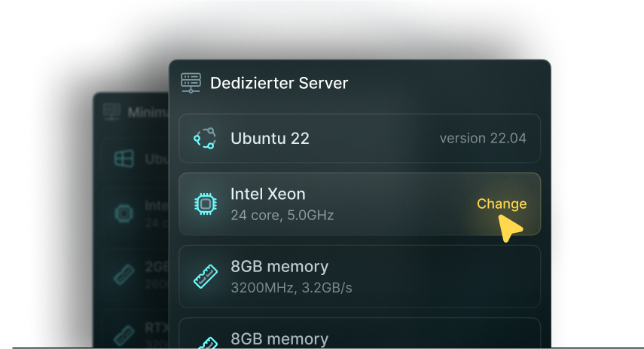Click the blurred memory icon beside 2GB
This screenshot has width=644, height=349.
point(124,274)
